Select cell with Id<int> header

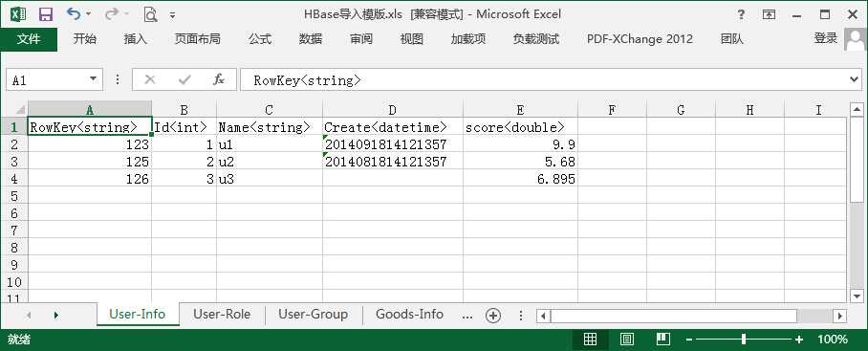click(x=184, y=127)
